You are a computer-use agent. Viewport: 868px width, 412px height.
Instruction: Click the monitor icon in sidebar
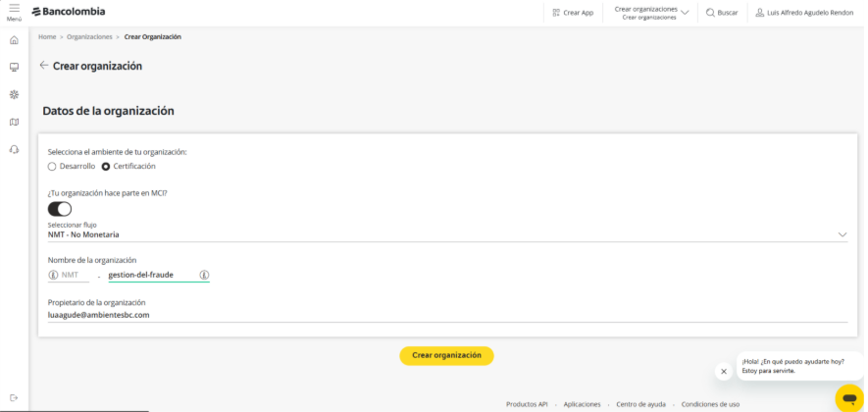pyautogui.click(x=14, y=68)
